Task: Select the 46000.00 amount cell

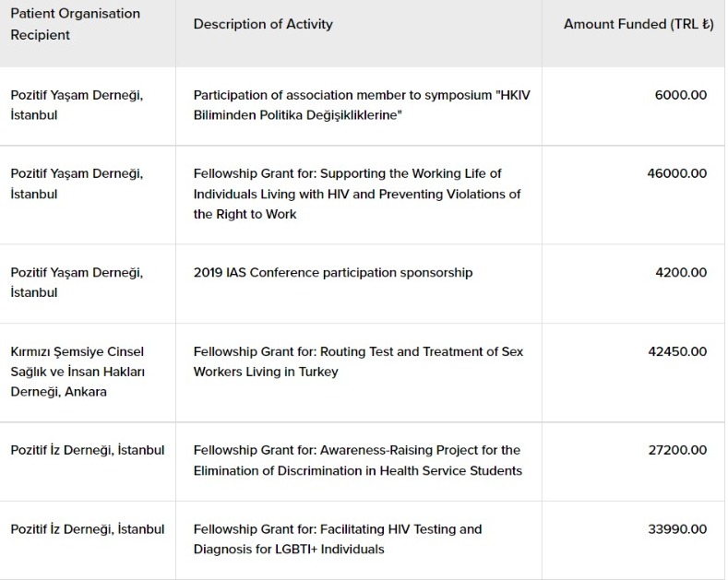Action: [x=677, y=173]
